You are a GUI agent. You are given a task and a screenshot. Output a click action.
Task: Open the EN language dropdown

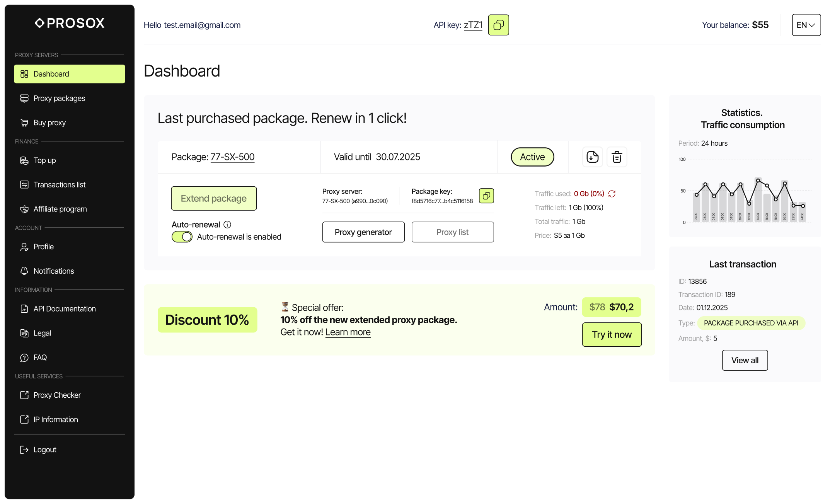tap(806, 25)
